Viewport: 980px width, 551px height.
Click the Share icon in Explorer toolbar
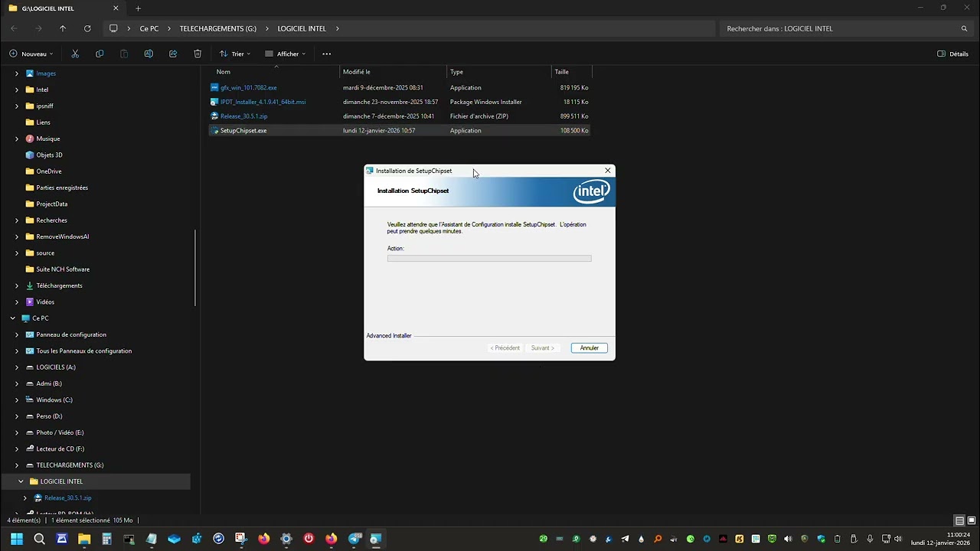point(173,54)
